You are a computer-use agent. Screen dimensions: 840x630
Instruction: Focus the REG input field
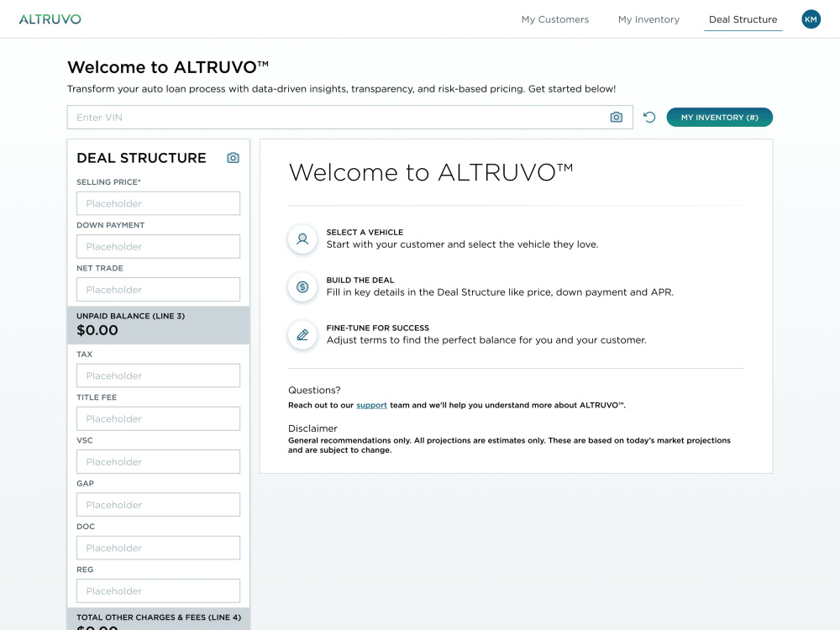pos(158,591)
